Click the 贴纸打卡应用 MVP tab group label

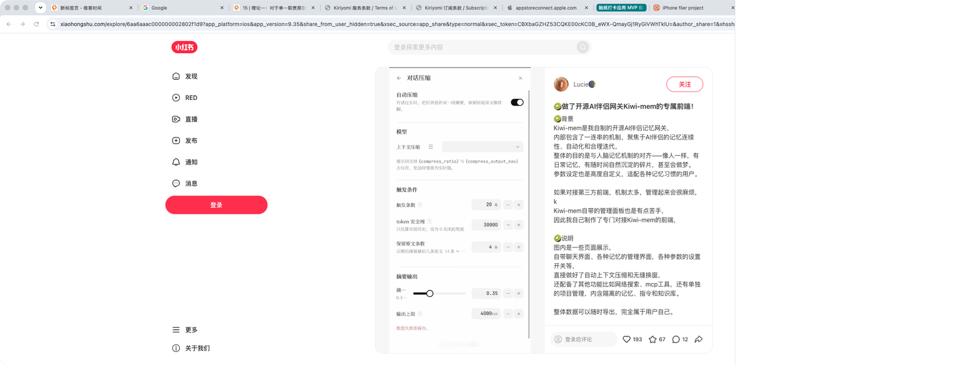tap(621, 8)
